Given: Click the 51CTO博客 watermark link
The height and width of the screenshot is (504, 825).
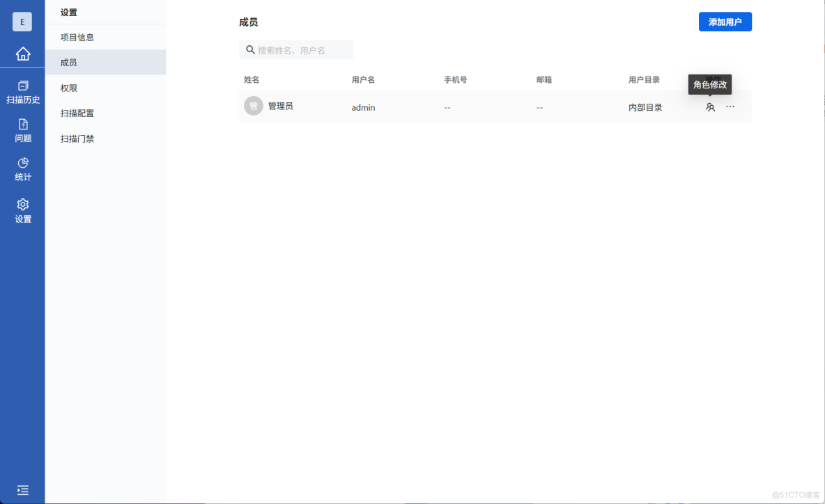Looking at the screenshot, I should click(795, 494).
